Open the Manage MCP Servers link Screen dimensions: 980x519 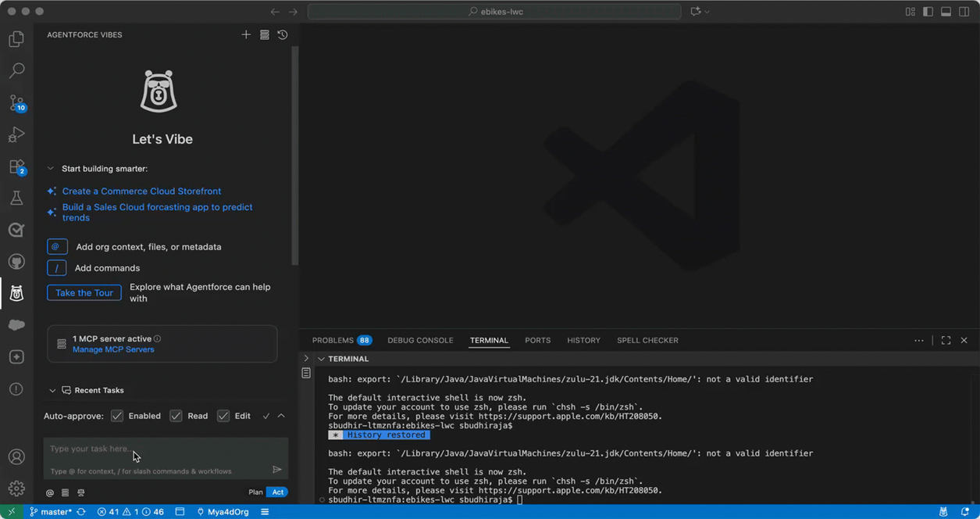coord(113,349)
